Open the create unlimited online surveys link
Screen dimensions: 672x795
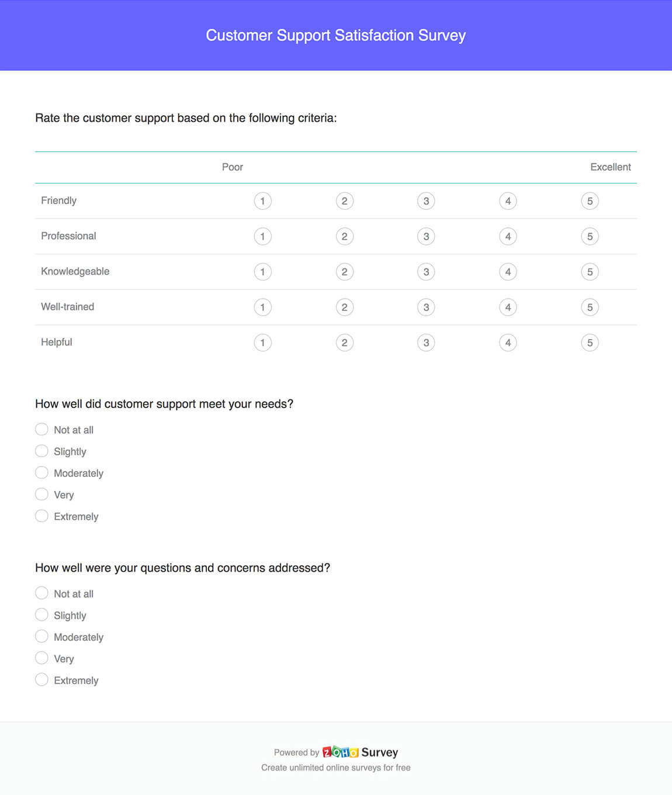336,768
